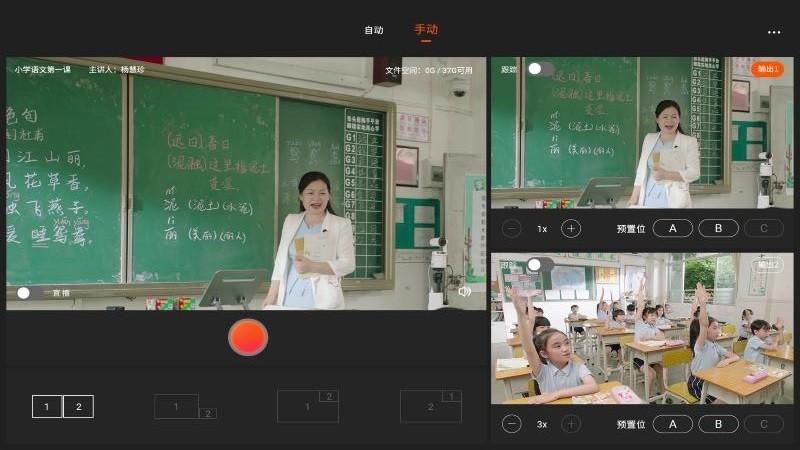Select layout with 2 inset top-right
This screenshot has height=450, width=800.
[308, 406]
